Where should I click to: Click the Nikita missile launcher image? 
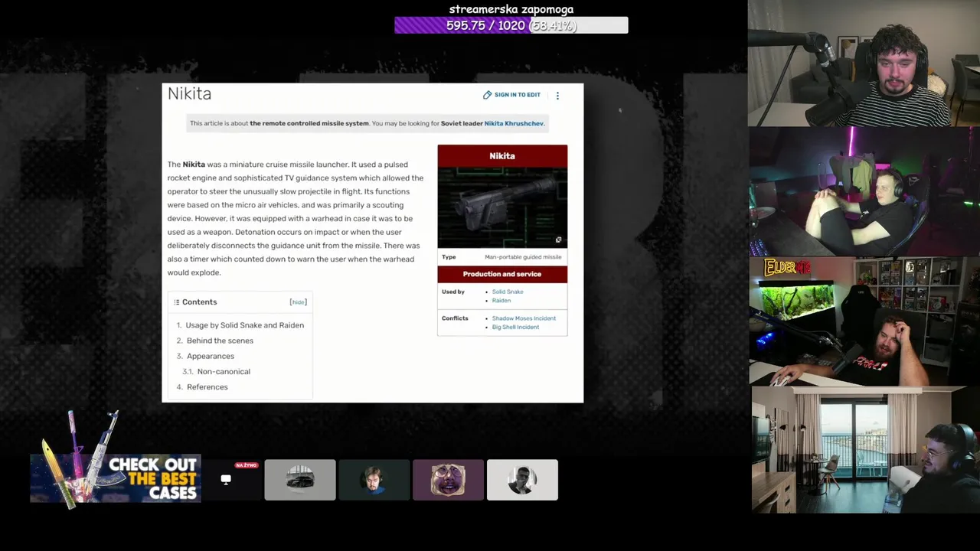pos(502,207)
